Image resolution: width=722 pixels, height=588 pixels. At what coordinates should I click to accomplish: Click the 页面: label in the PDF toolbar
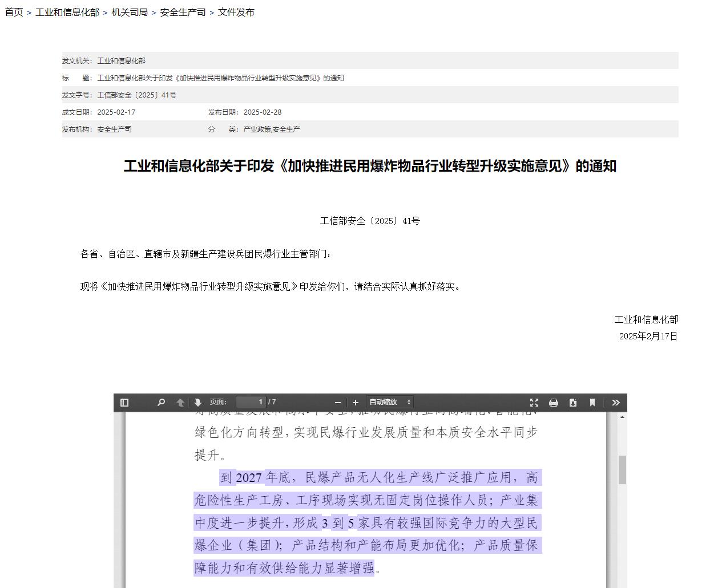[x=218, y=402]
